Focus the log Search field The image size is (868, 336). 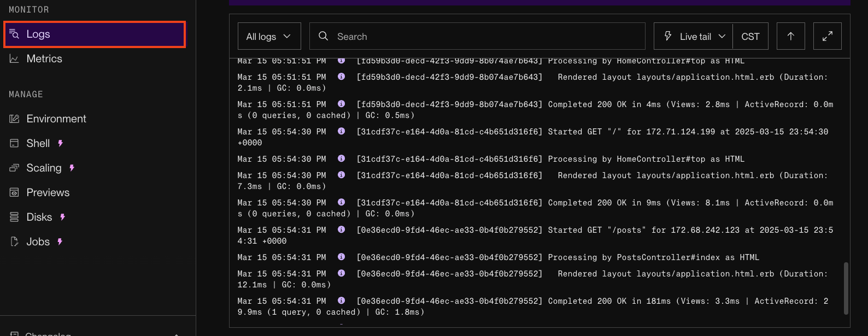tap(477, 37)
